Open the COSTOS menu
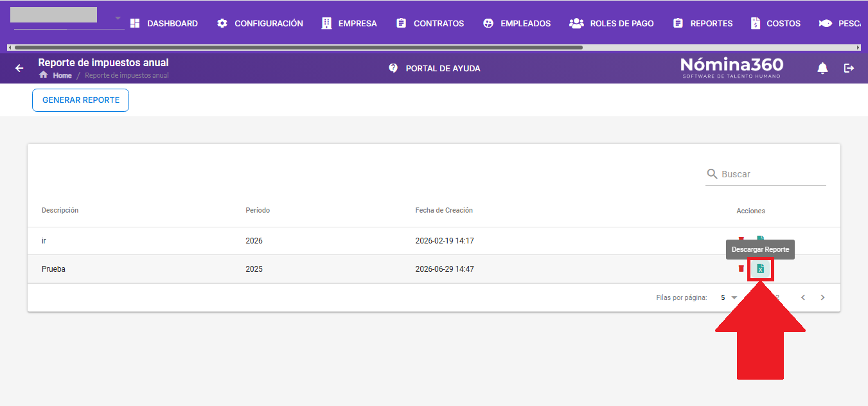Image resolution: width=868 pixels, height=406 pixels. coord(775,23)
